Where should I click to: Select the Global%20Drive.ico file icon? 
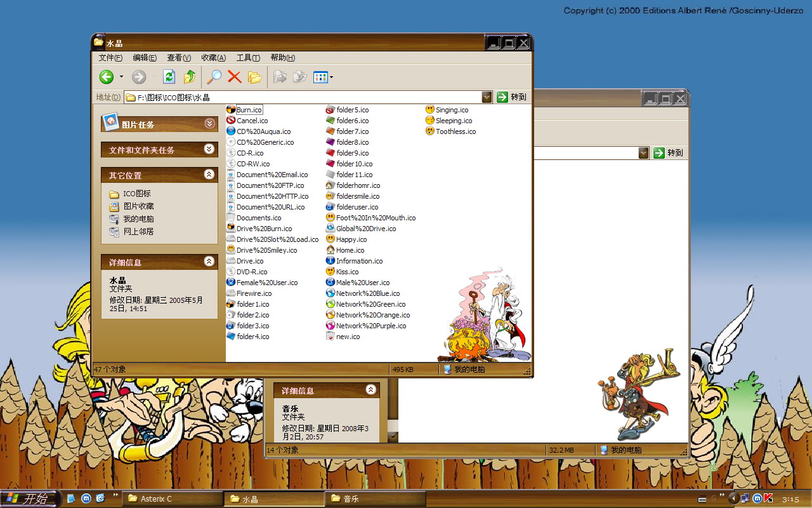click(x=331, y=229)
